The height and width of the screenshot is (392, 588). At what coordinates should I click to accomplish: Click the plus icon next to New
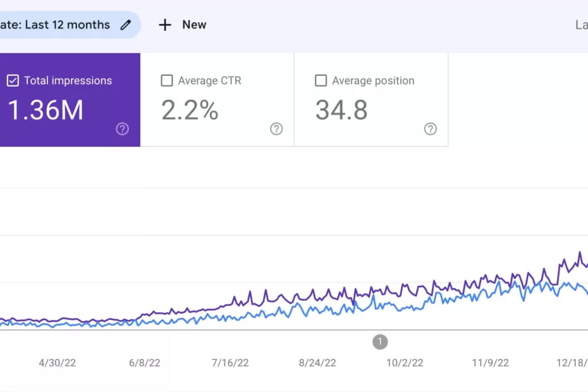click(164, 25)
